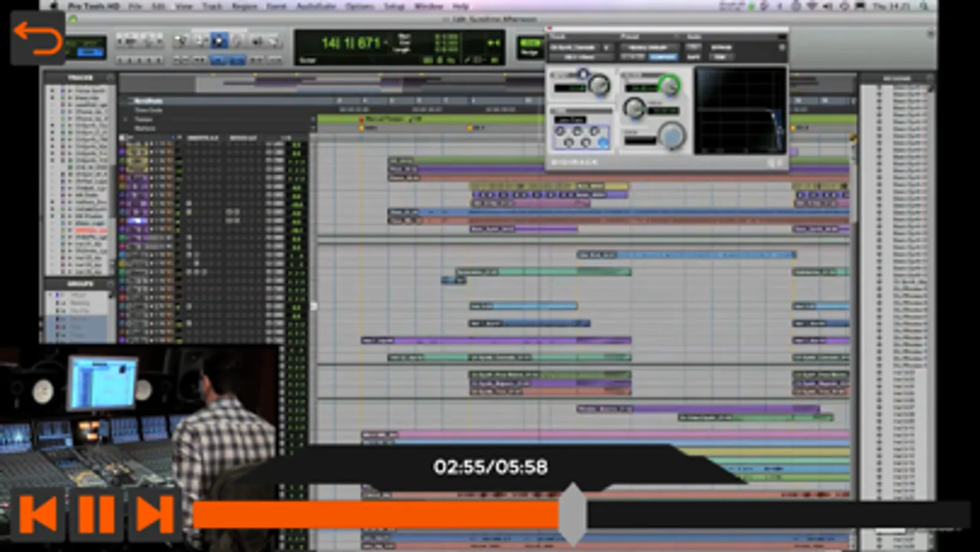The image size is (980, 552).
Task: Open the Help menu
Action: pyautogui.click(x=461, y=6)
